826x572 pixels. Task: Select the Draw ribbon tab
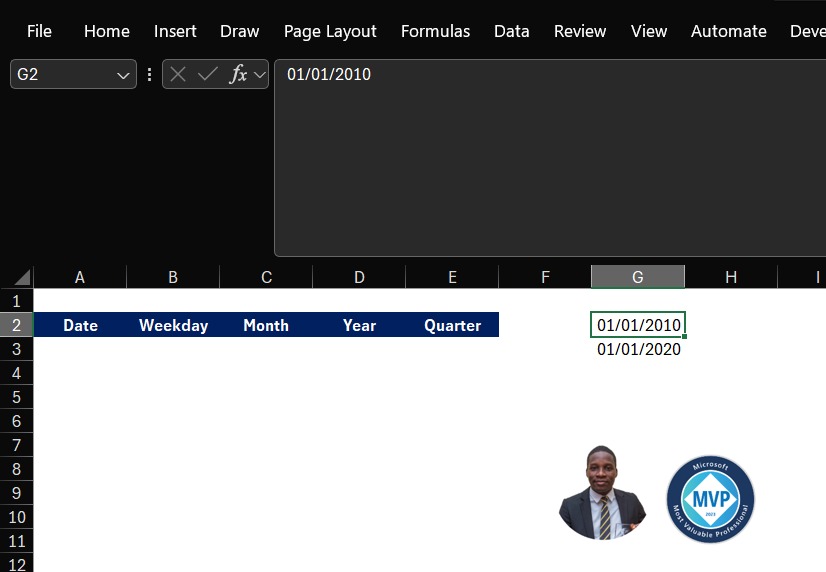239,32
